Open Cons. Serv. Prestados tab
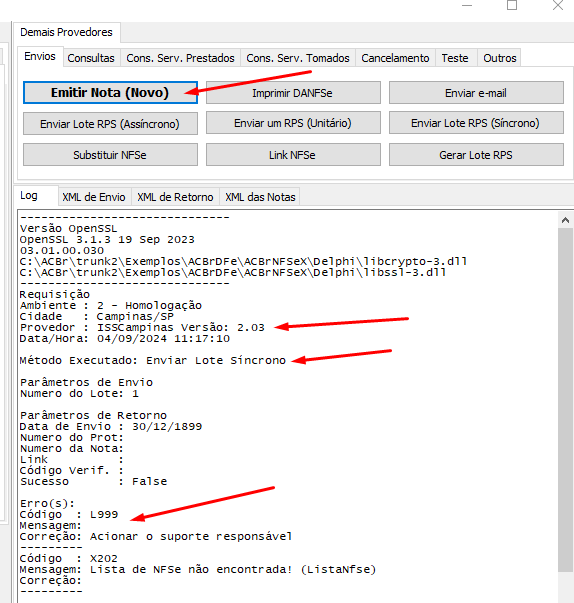 tap(180, 58)
